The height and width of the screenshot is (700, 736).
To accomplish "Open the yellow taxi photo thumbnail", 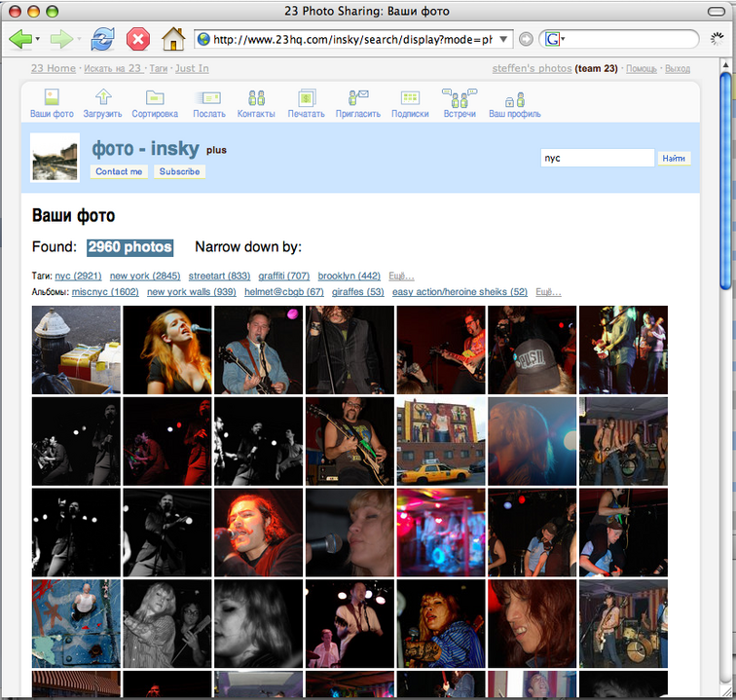I will pos(440,441).
